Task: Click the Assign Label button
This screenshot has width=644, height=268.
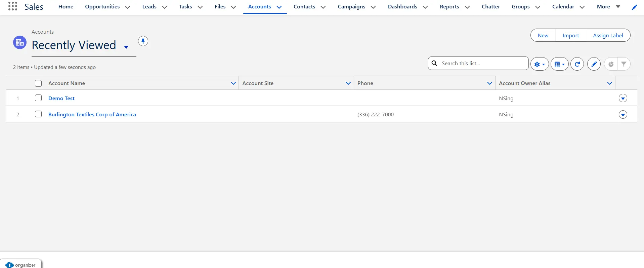Action: (608, 35)
